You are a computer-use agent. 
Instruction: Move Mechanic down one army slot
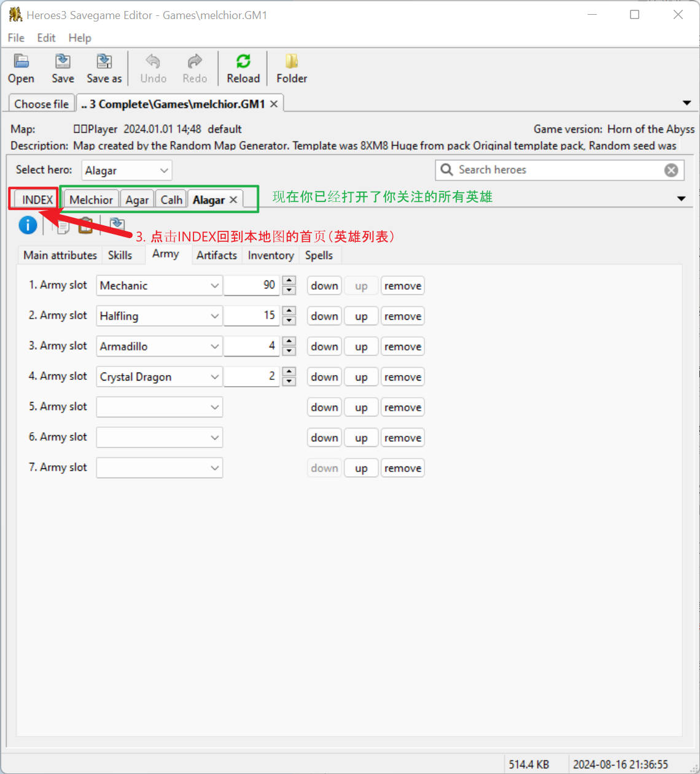[324, 285]
